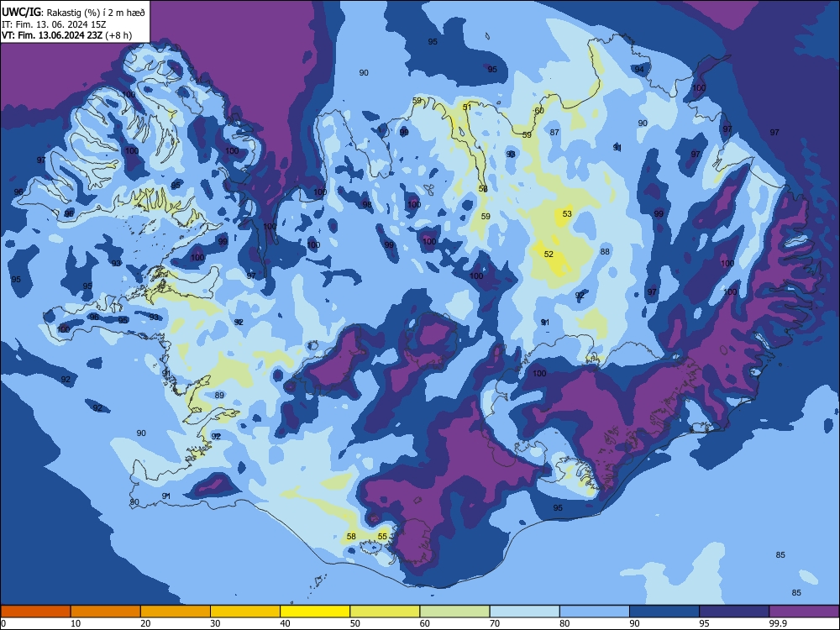Select the dark blue 90–95 legend swatch
Viewport: 840px width, 630px height.
[x=664, y=612]
